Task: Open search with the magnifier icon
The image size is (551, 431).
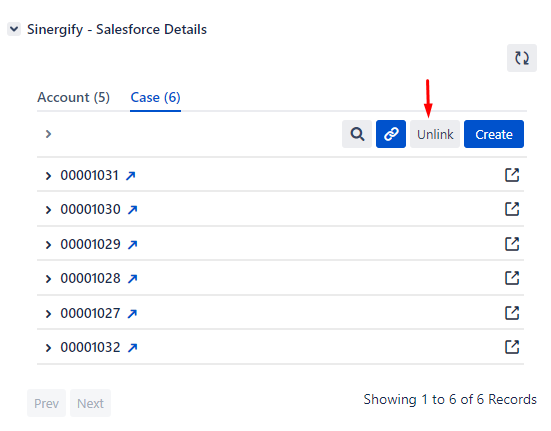Action: (357, 134)
